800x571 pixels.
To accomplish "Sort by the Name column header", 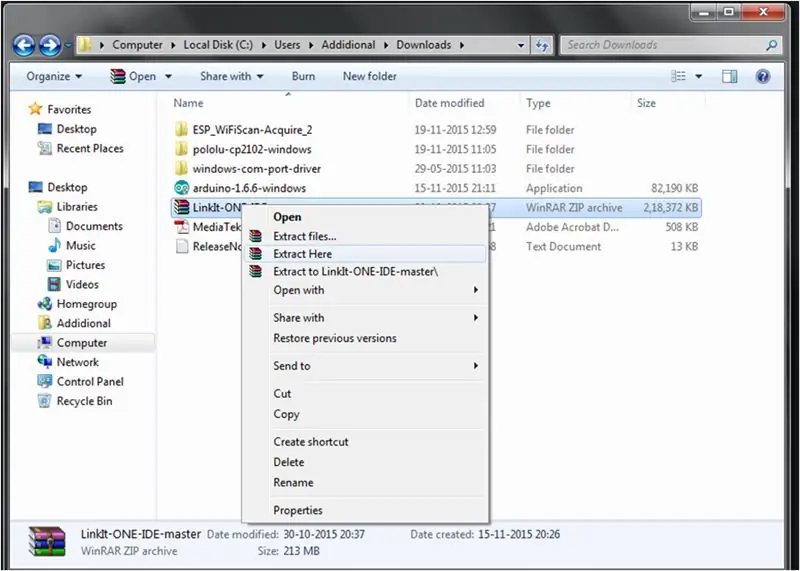I will (188, 103).
